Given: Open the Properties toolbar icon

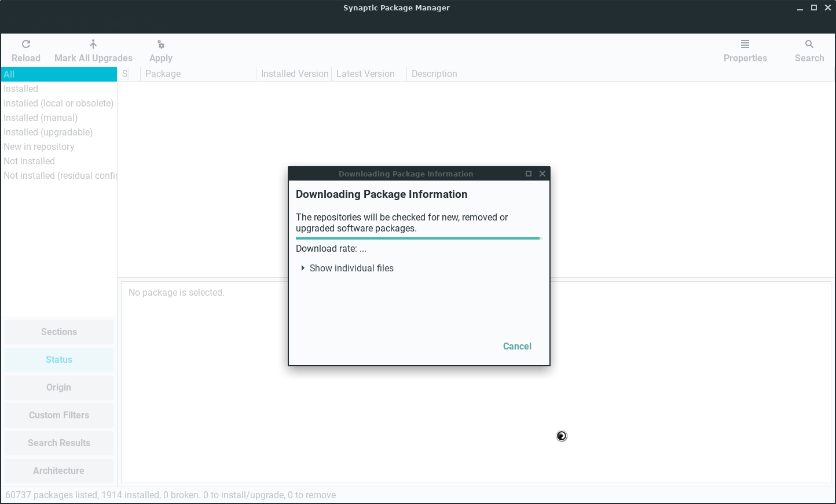Looking at the screenshot, I should (x=745, y=45).
